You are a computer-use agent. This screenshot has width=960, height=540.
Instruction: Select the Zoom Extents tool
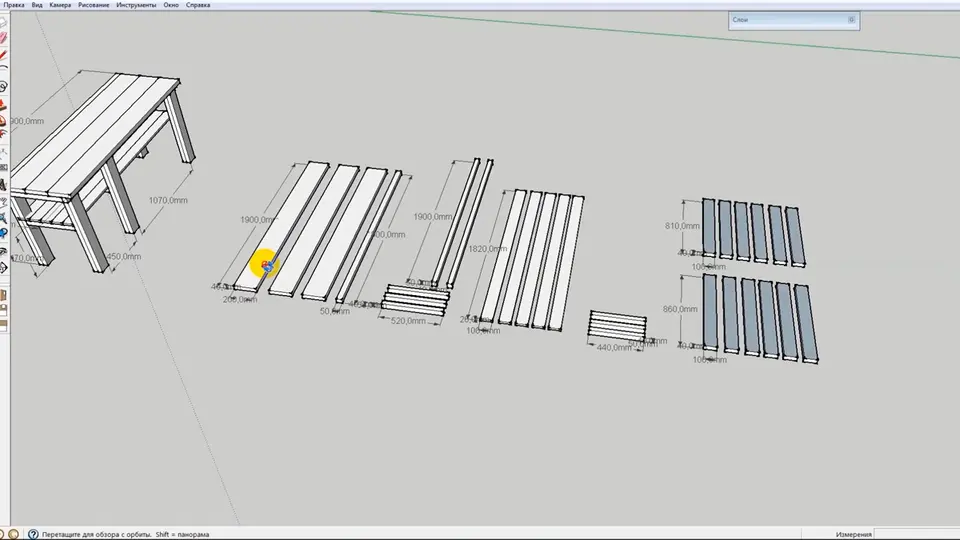click(3, 233)
